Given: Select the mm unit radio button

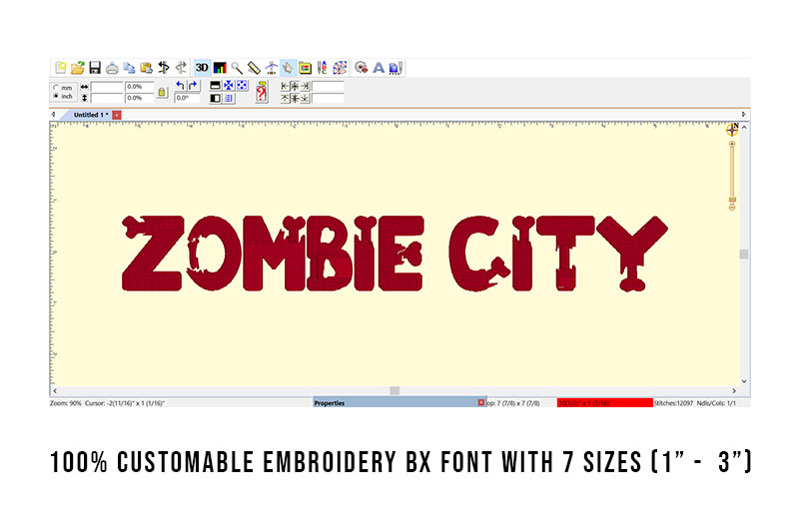Looking at the screenshot, I should pos(56,88).
